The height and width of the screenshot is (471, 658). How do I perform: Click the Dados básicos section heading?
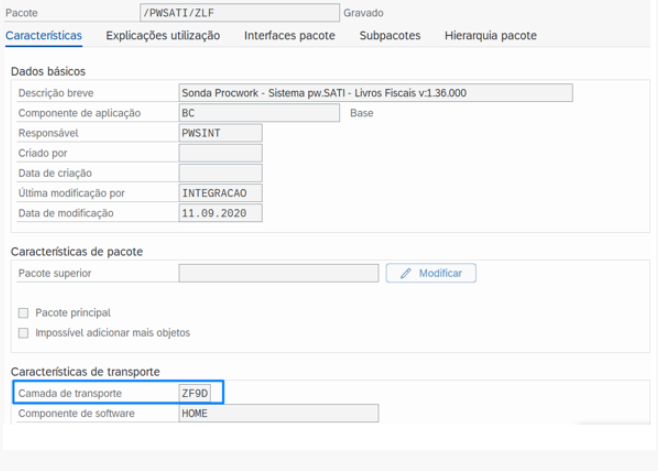(48, 71)
